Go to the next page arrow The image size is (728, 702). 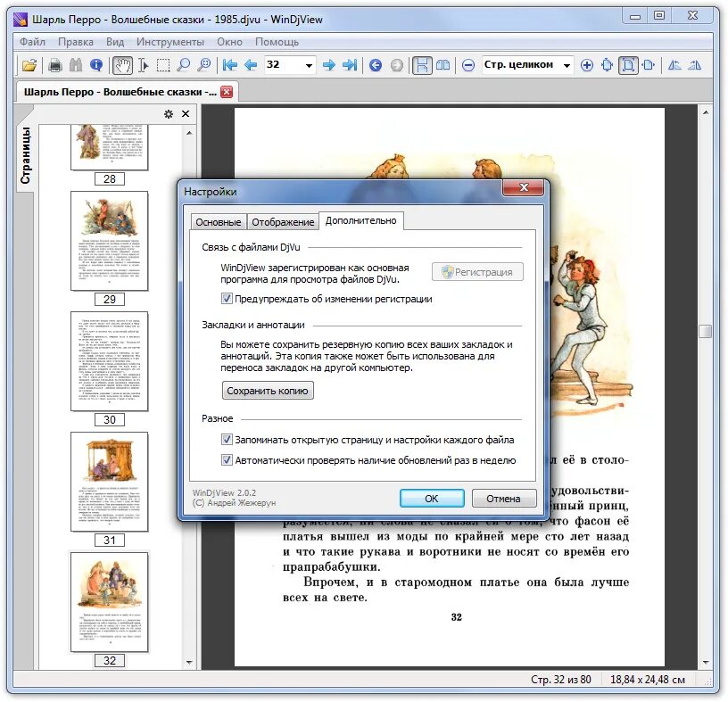coord(329,65)
